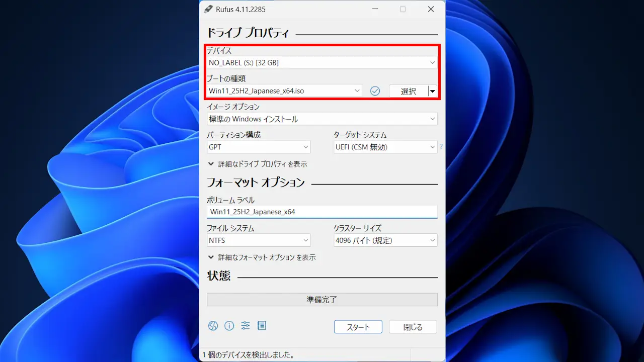The height and width of the screenshot is (362, 644).
Task: Click the スタート button
Action: (x=358, y=327)
